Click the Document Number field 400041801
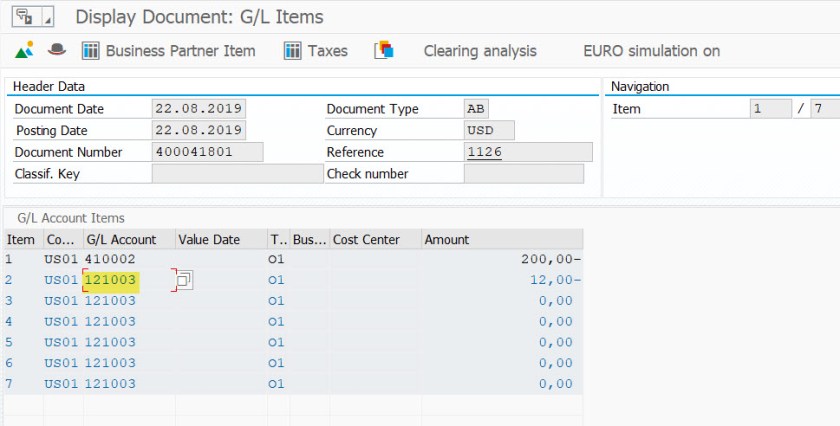The image size is (840, 426). 207,152
